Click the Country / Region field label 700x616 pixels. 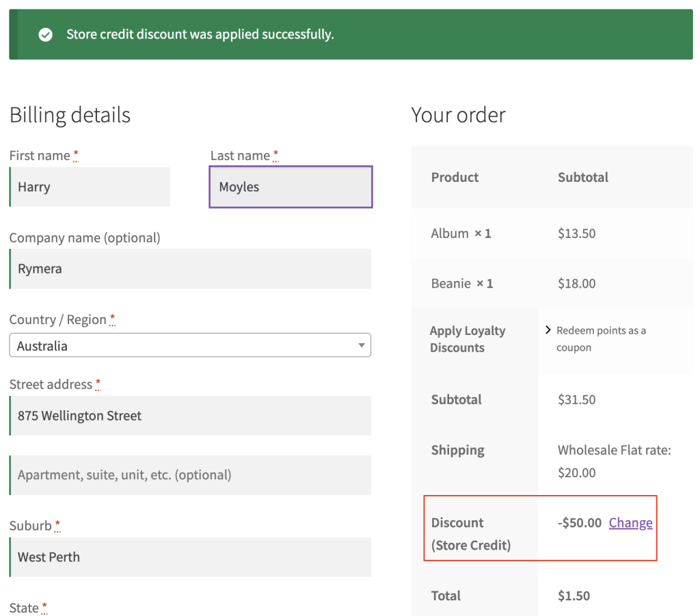click(x=62, y=319)
